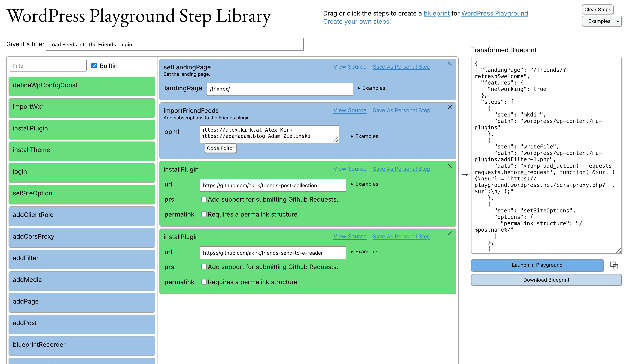The width and height of the screenshot is (628, 364).
Task: Launch the blueprint in Playground
Action: click(x=537, y=265)
